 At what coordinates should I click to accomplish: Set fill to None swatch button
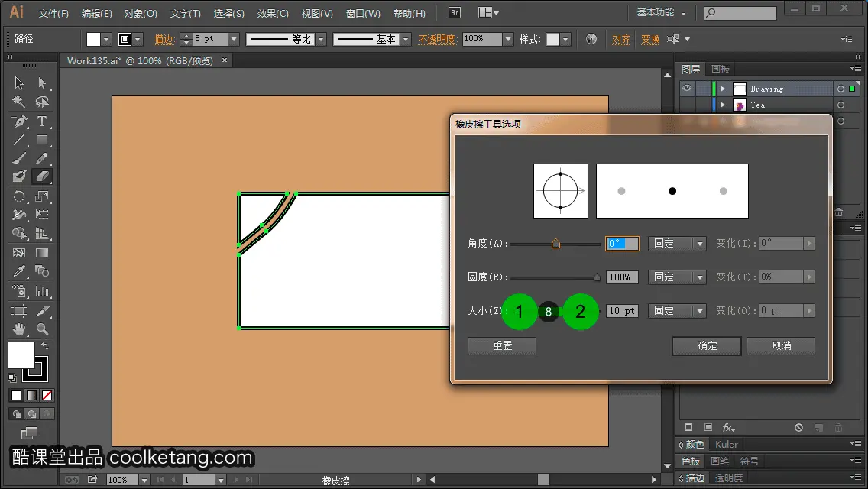click(x=47, y=396)
